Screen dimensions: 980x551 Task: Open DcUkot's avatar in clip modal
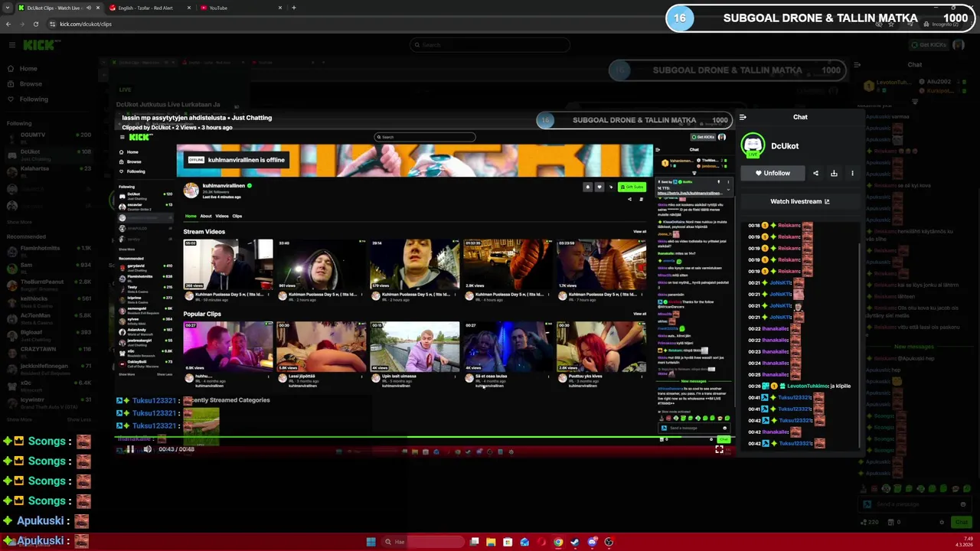(x=753, y=145)
